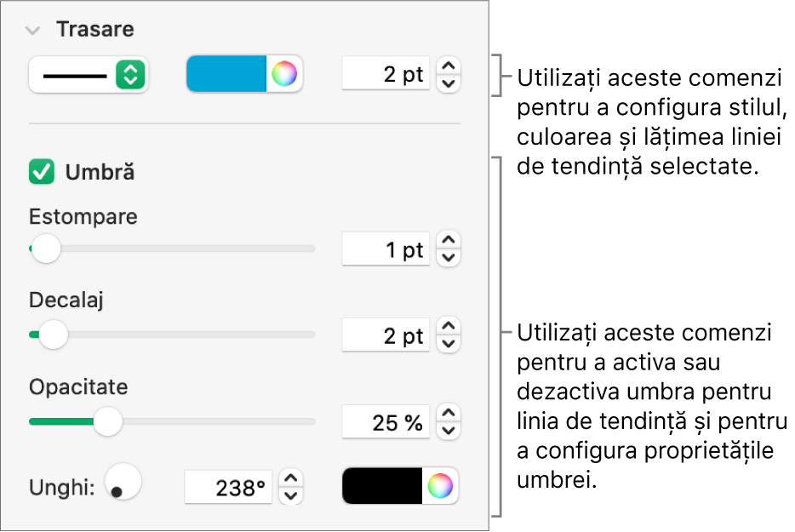Screen dimensions: 795x532
Task: Increase stroke width with up arrow
Action: (x=450, y=66)
